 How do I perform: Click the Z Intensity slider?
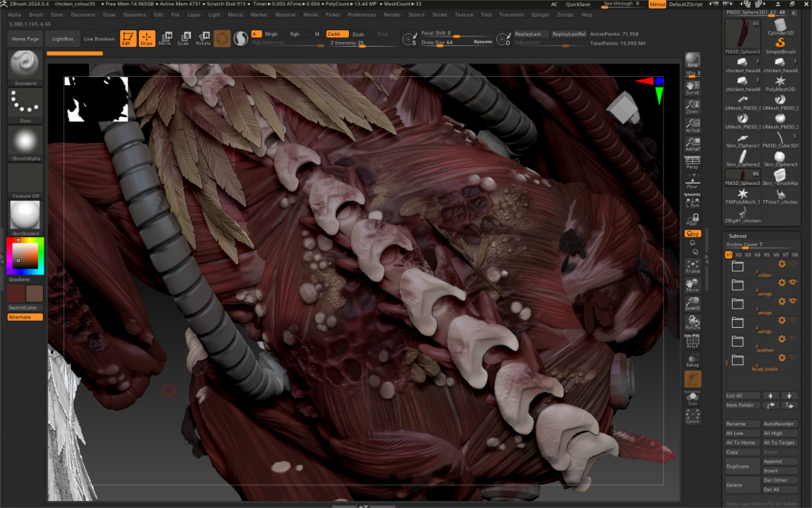(361, 43)
